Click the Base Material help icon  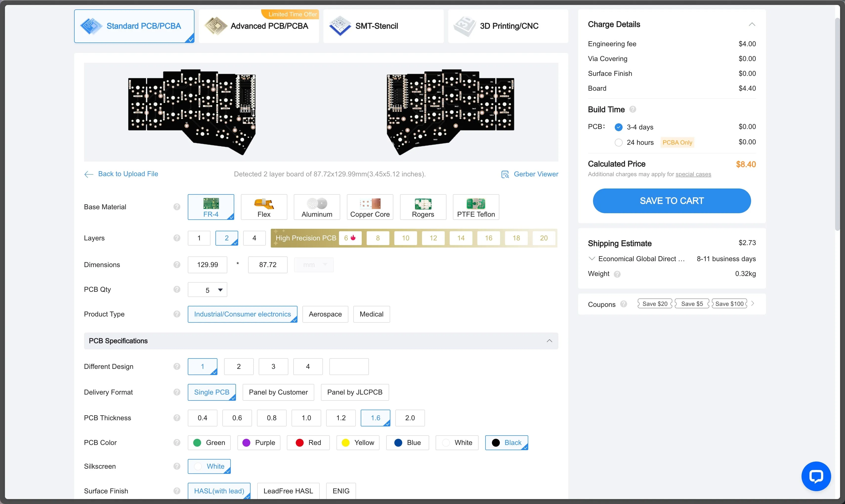coord(177,207)
